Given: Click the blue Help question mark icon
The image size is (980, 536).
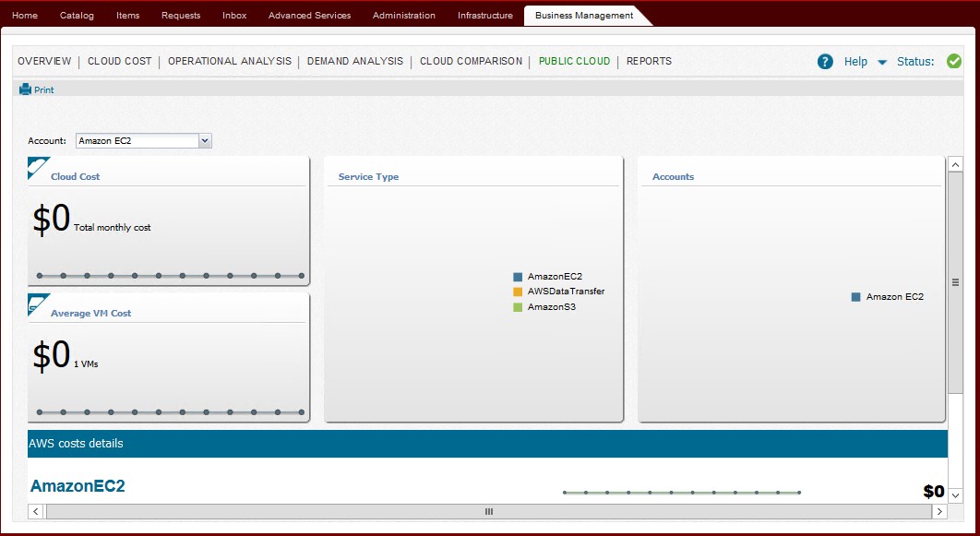Looking at the screenshot, I should click(x=825, y=62).
